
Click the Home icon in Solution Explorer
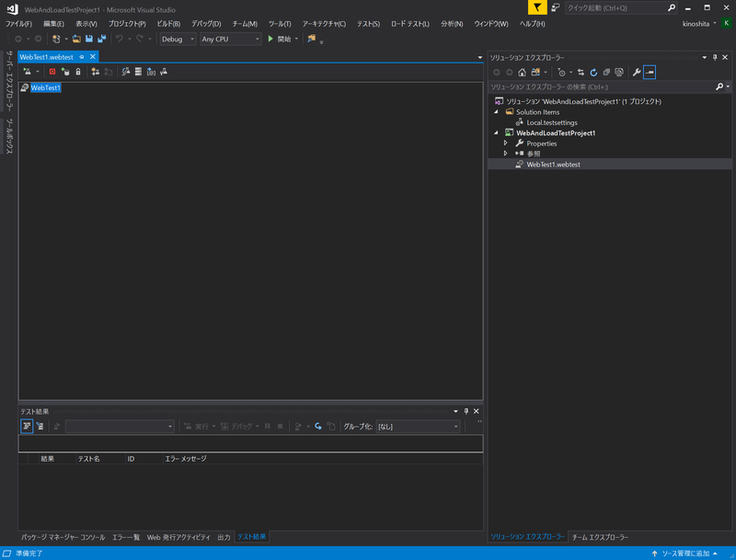click(522, 73)
